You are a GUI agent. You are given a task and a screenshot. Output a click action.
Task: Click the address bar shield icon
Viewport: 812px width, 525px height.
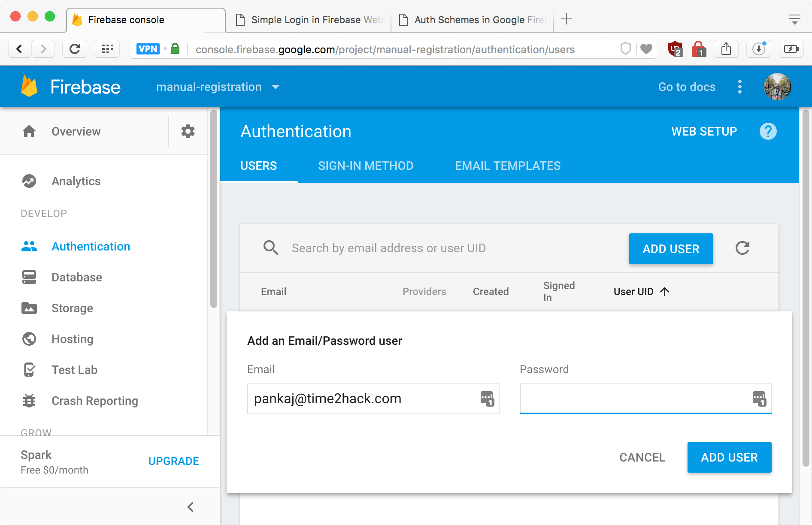pos(626,49)
